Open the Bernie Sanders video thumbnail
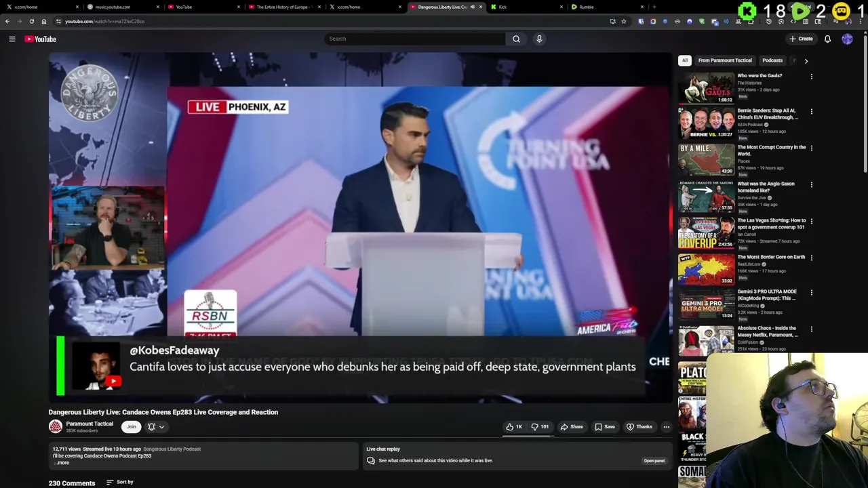Screen dimensions: 868x488 (x=706, y=123)
